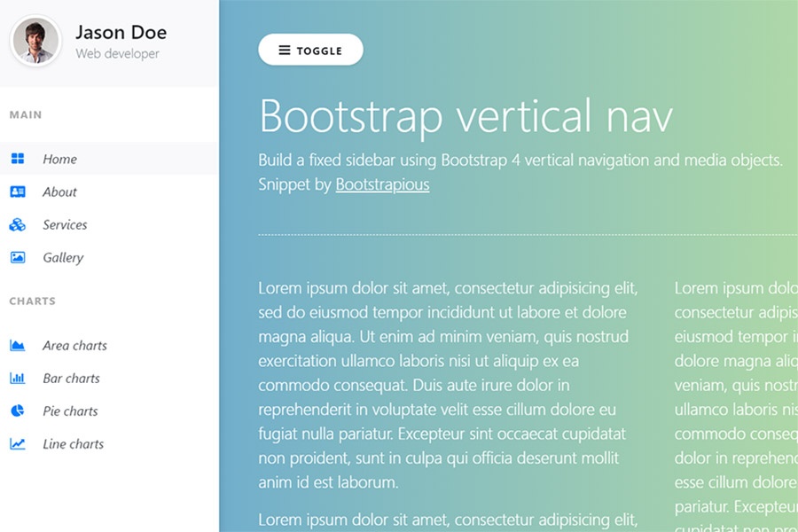This screenshot has width=798, height=532.
Task: Click the Web developer subtitle
Action: [118, 53]
